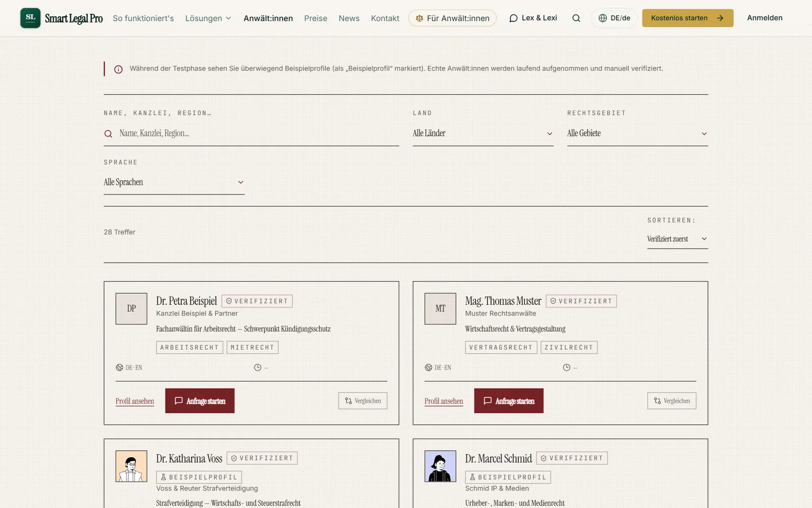Click the language globe icon on Thomas Muster's card
The image size is (812, 508).
(x=429, y=368)
